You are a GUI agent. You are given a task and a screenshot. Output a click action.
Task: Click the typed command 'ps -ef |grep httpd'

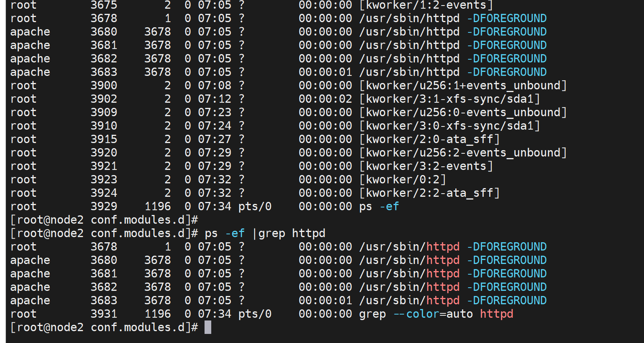(265, 234)
